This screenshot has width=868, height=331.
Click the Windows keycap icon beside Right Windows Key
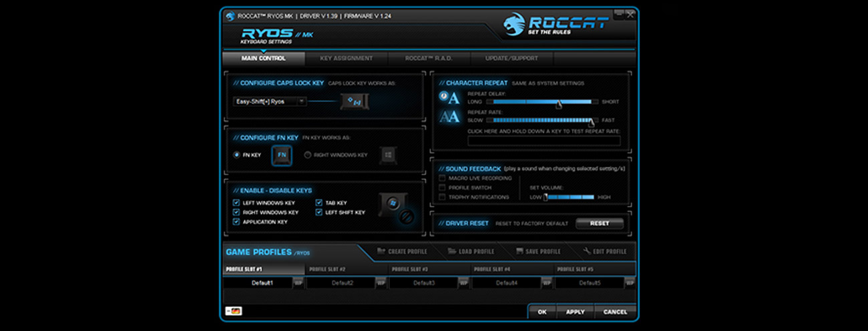click(x=388, y=155)
